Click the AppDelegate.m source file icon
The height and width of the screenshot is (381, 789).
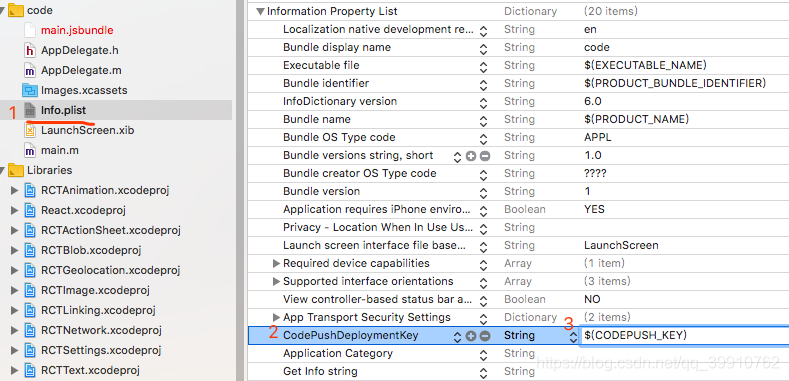30,70
